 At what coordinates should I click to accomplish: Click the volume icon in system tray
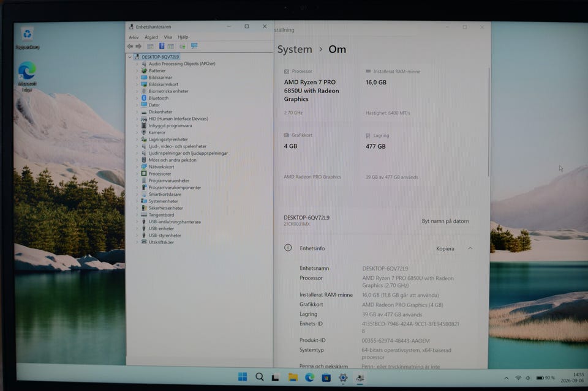click(528, 378)
